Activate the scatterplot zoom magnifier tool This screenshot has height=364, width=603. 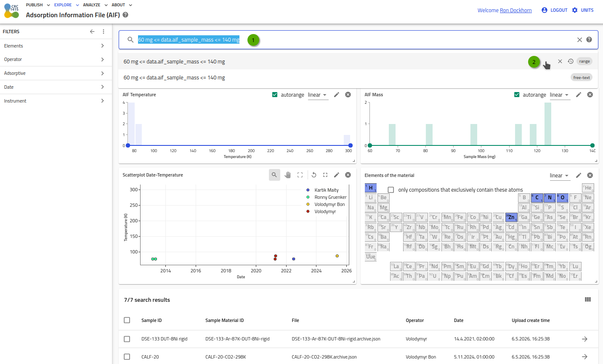click(x=274, y=175)
